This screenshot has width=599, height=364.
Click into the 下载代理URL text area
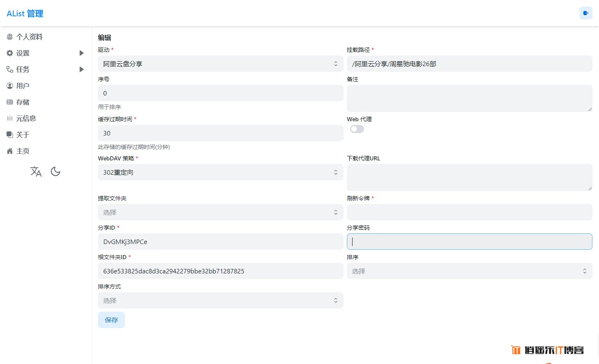pyautogui.click(x=470, y=178)
